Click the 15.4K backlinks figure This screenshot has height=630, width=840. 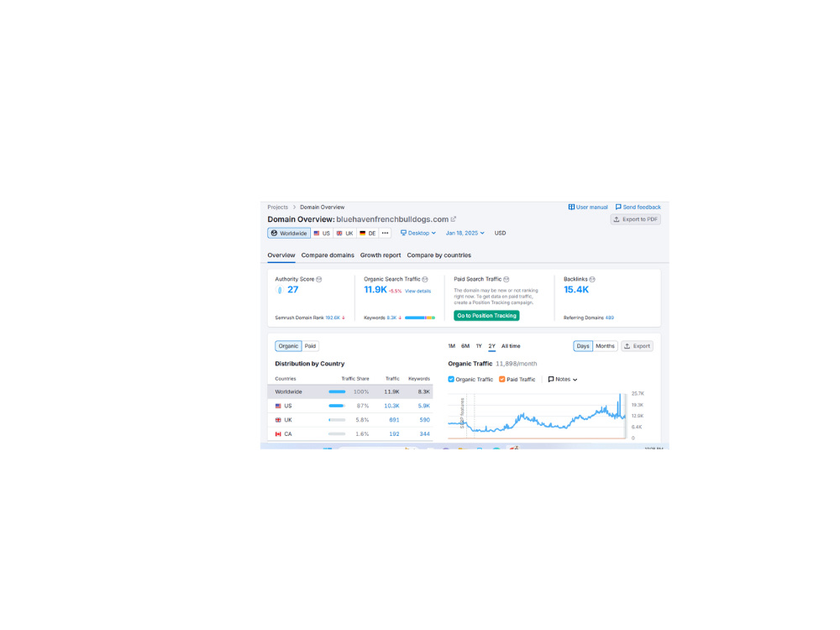[x=576, y=290]
